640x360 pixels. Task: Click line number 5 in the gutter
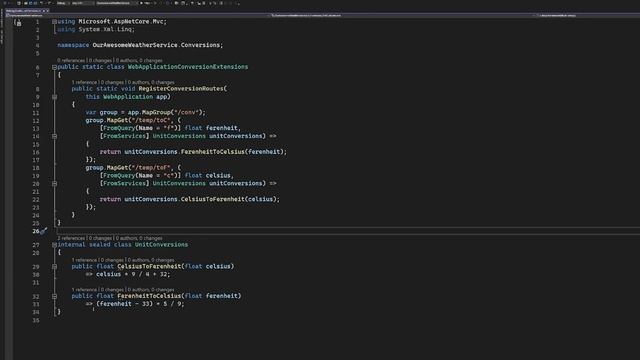(38, 53)
